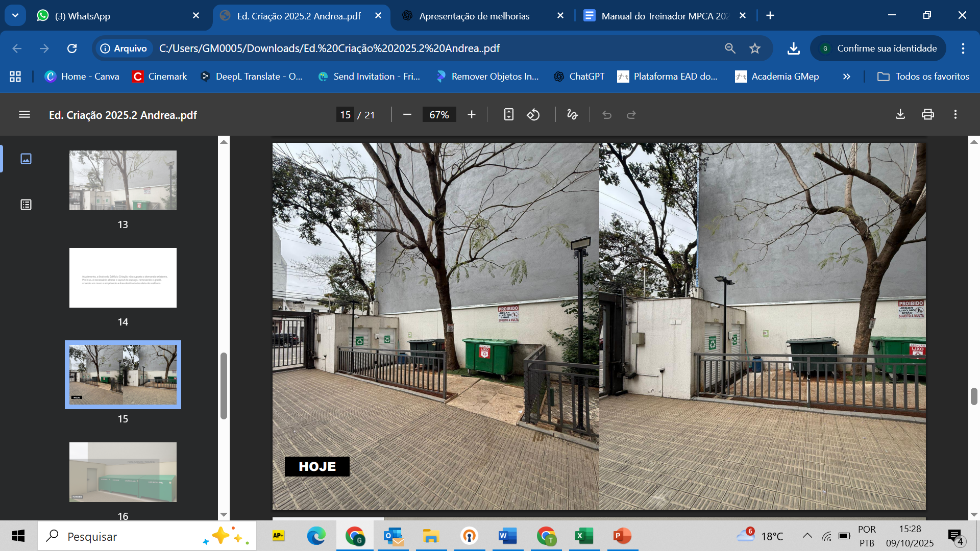
Task: Open Excel from the taskbar
Action: click(x=584, y=536)
